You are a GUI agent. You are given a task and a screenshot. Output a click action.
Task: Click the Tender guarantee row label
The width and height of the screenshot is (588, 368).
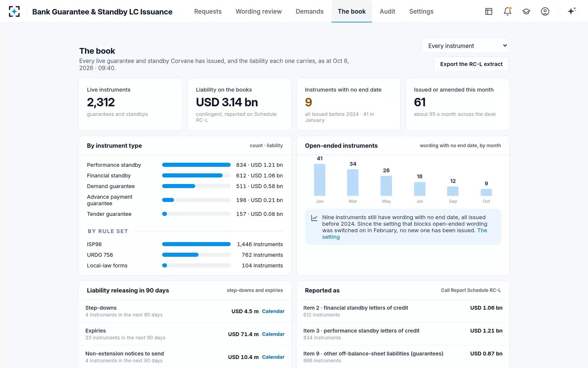tap(109, 214)
